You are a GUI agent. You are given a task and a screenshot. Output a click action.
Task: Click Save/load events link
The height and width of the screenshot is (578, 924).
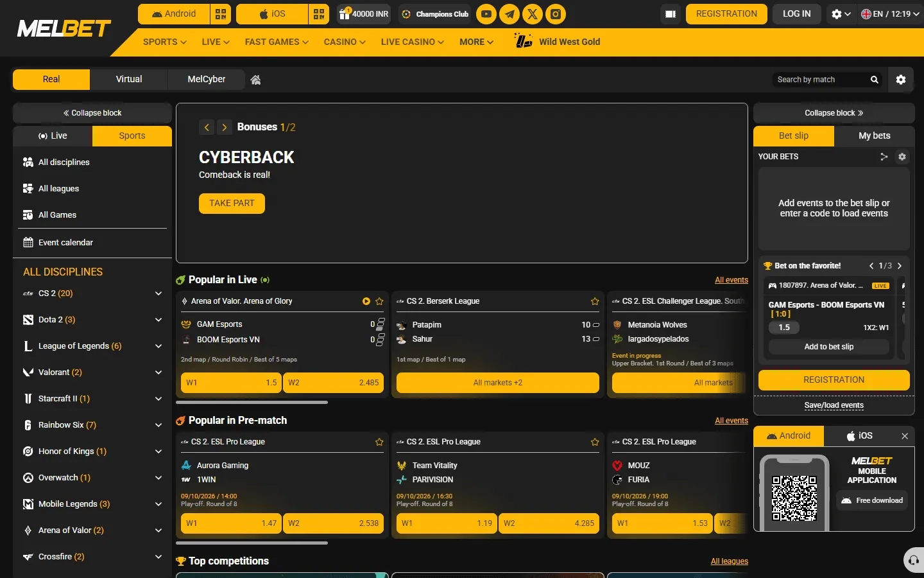tap(834, 405)
